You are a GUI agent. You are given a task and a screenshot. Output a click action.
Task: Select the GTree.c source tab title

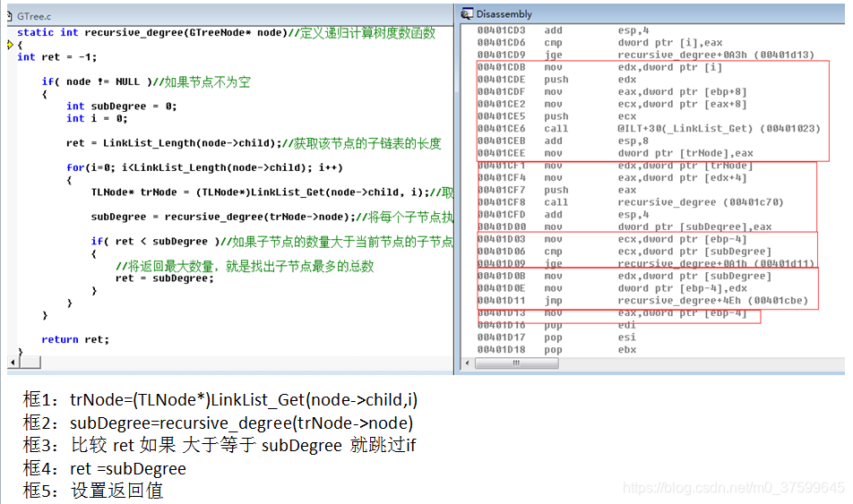[x=34, y=16]
